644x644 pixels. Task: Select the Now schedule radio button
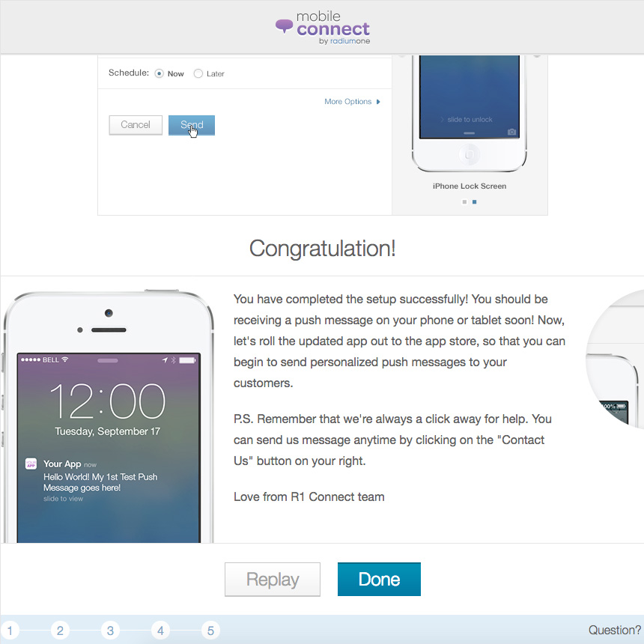point(159,73)
